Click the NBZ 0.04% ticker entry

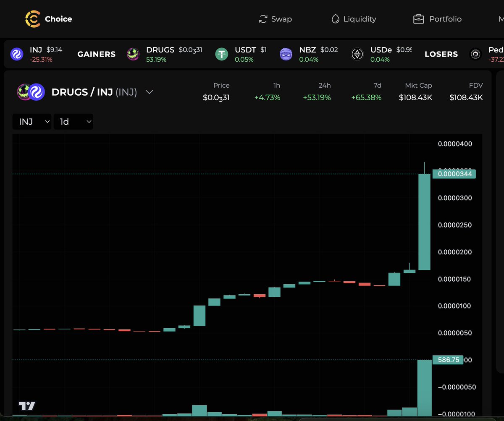tap(309, 54)
